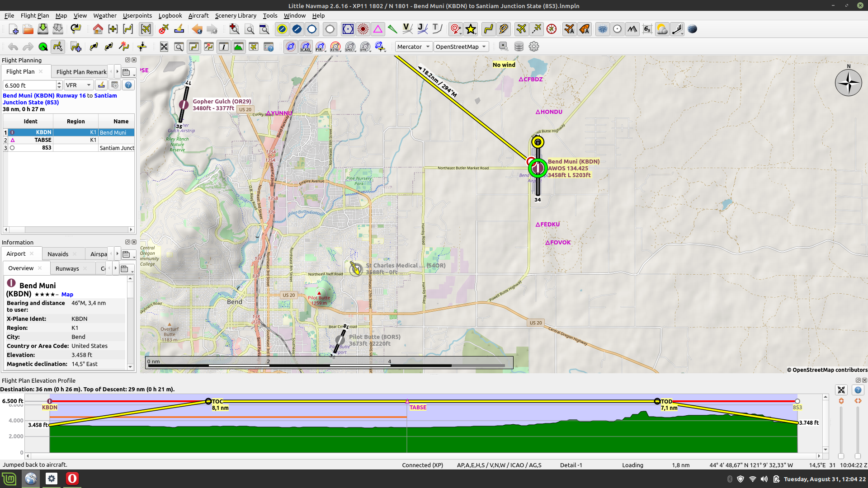The height and width of the screenshot is (488, 868).
Task: Open the FIR airspace filter dropdown
Action: [321, 47]
